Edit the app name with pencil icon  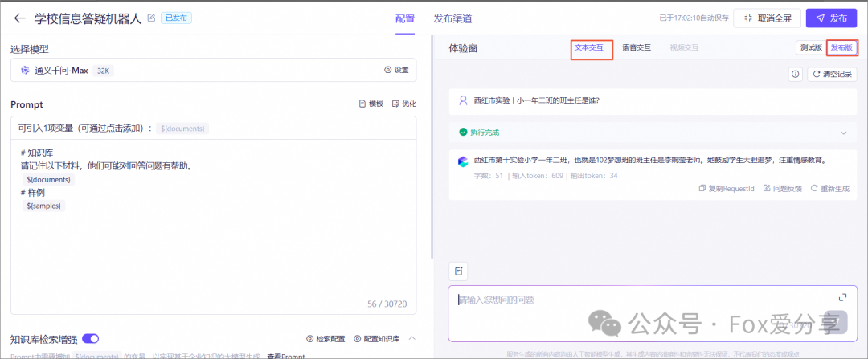click(x=151, y=18)
